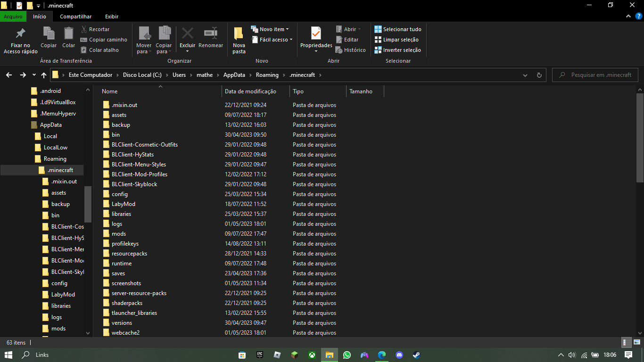
Task: Open the Arquivo menu
Action: tap(13, 16)
